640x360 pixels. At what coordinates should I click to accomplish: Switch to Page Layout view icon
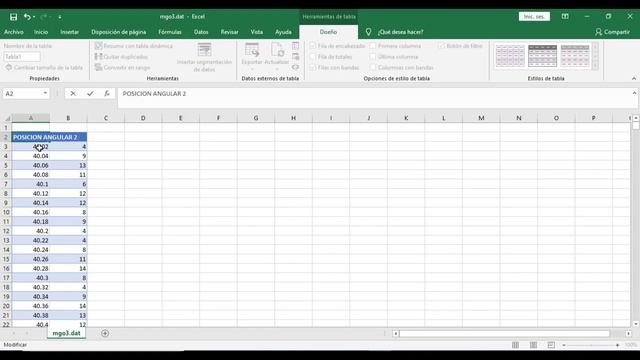(x=533, y=345)
